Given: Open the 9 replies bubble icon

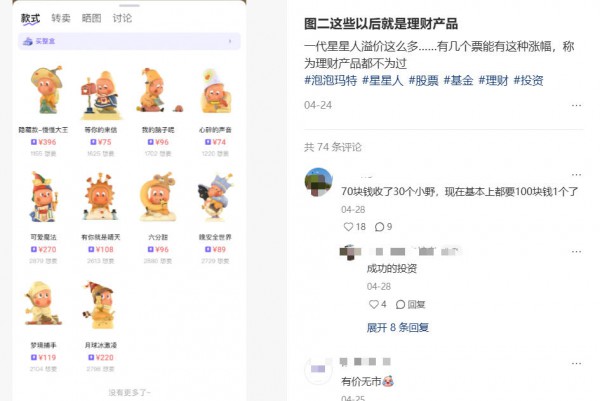Looking at the screenshot, I should 379,227.
